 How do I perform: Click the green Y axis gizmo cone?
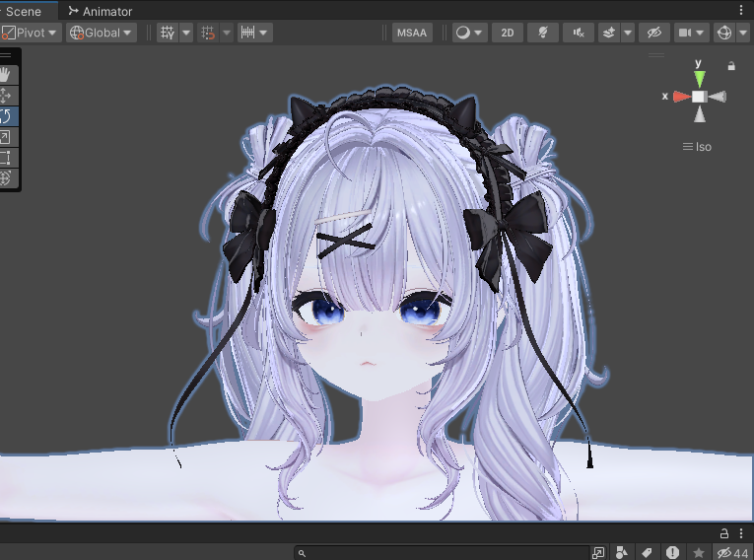700,79
